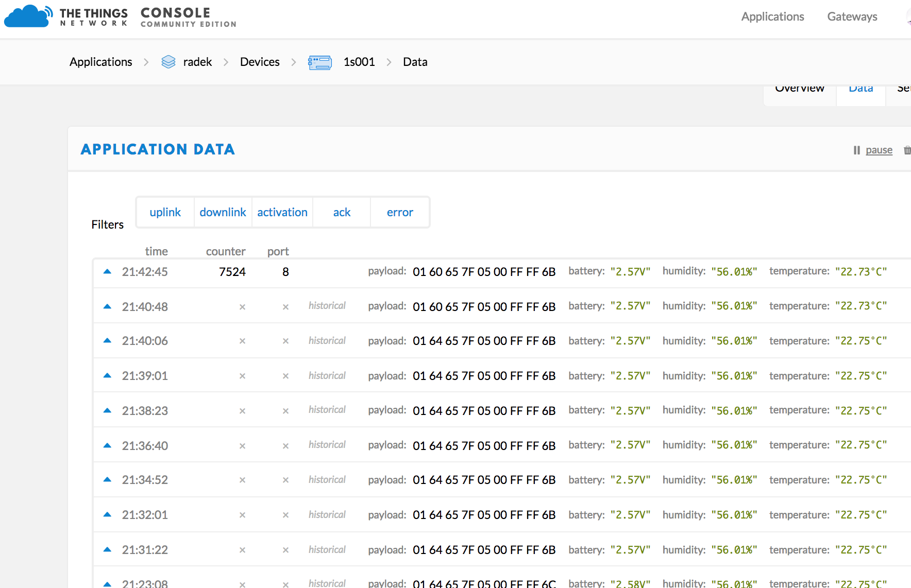
Task: Go to 1s001 breadcrumb link
Action: (x=359, y=62)
